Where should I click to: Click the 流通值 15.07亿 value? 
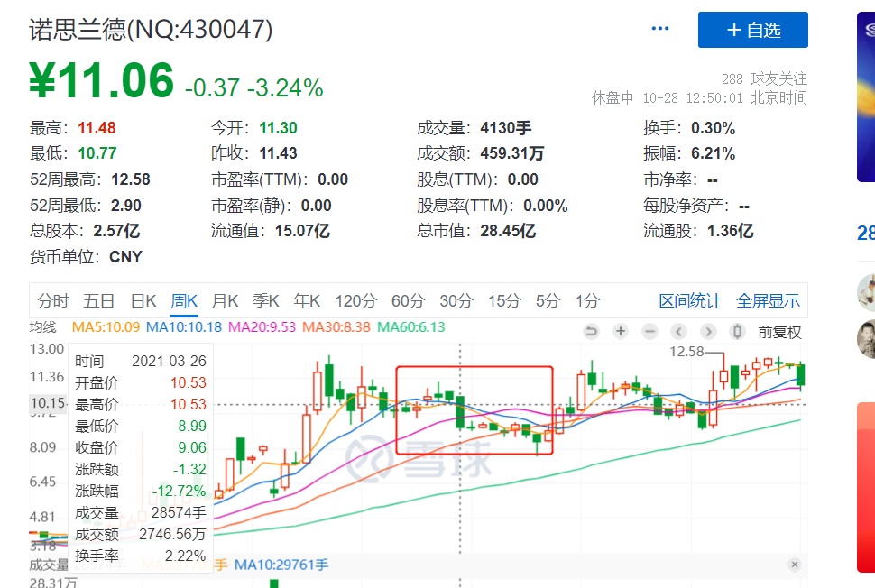pyautogui.click(x=302, y=231)
